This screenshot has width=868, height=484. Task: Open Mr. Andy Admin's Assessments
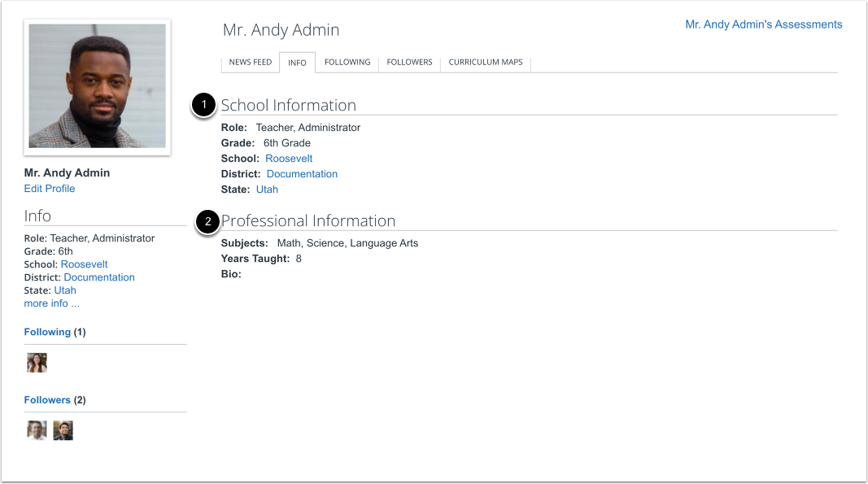(x=763, y=24)
